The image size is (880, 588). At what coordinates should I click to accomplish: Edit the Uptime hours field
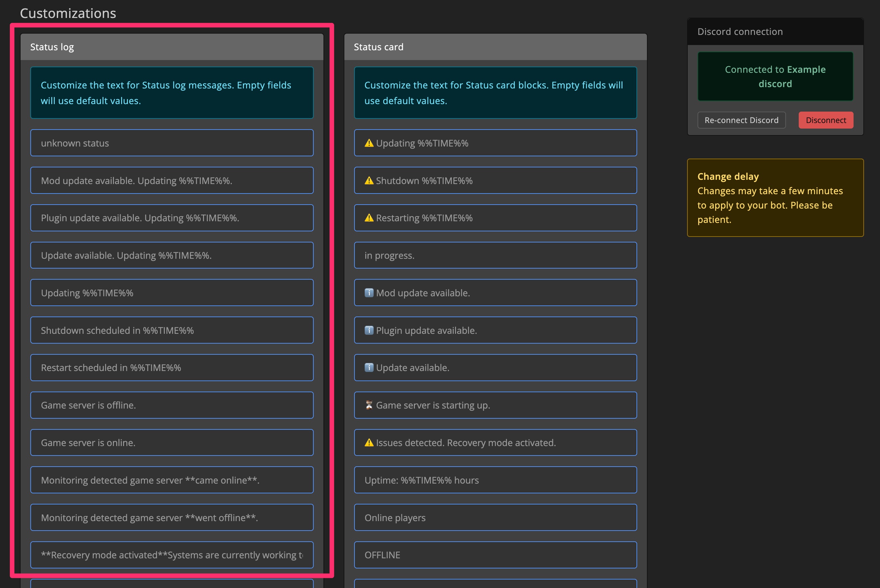495,480
